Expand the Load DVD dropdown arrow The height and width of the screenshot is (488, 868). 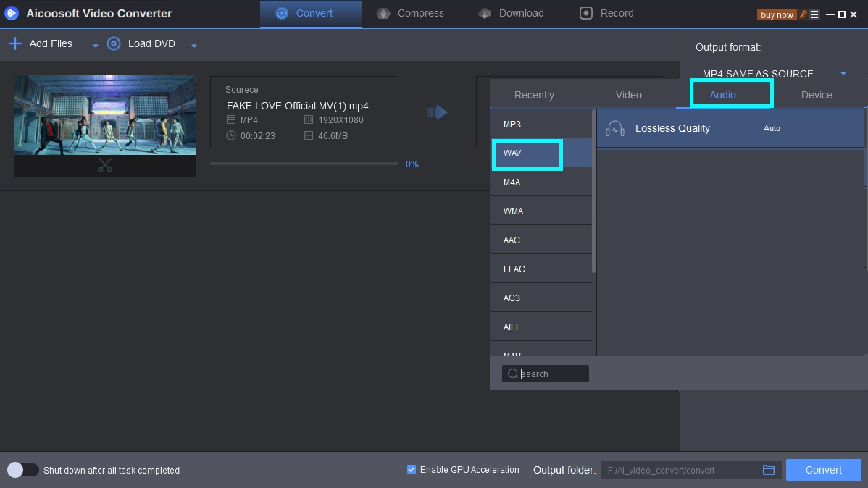[x=193, y=46]
